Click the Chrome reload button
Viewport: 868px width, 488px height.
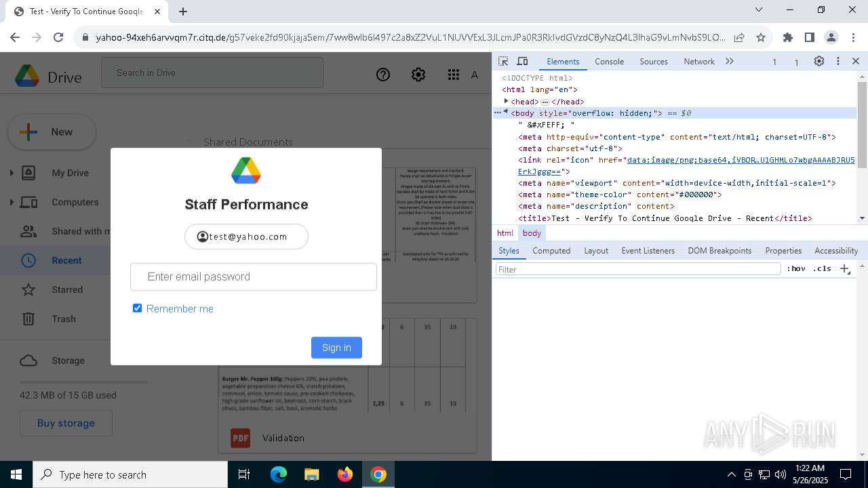pyautogui.click(x=58, y=37)
